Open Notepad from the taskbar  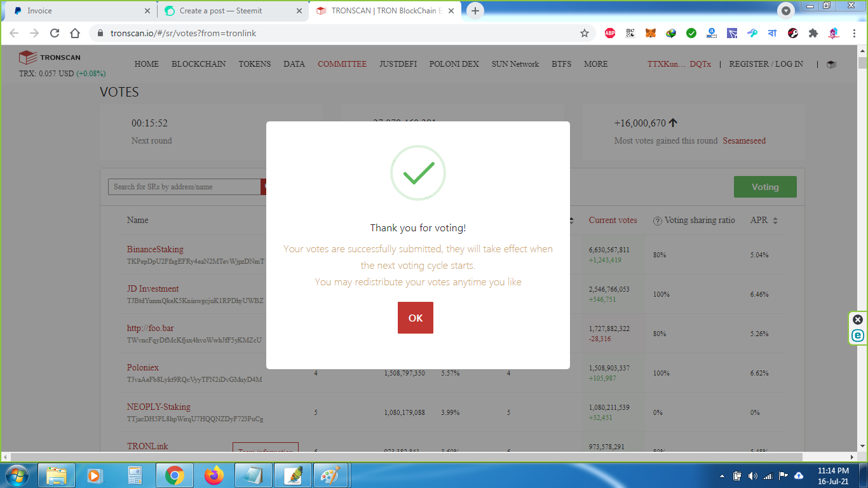click(x=254, y=475)
